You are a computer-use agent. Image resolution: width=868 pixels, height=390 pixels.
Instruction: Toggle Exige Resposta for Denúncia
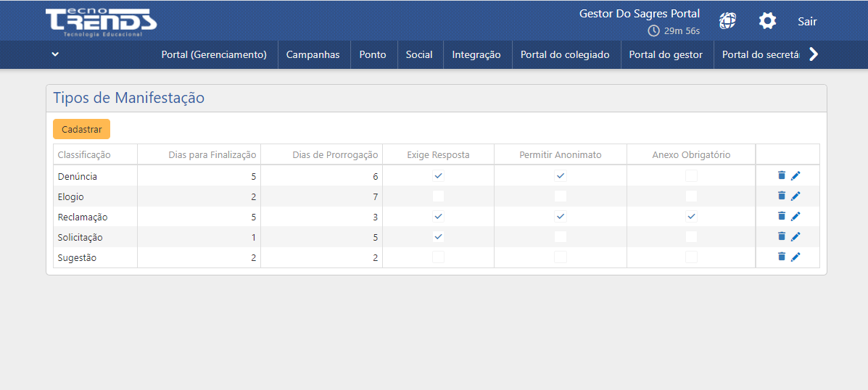coord(438,175)
